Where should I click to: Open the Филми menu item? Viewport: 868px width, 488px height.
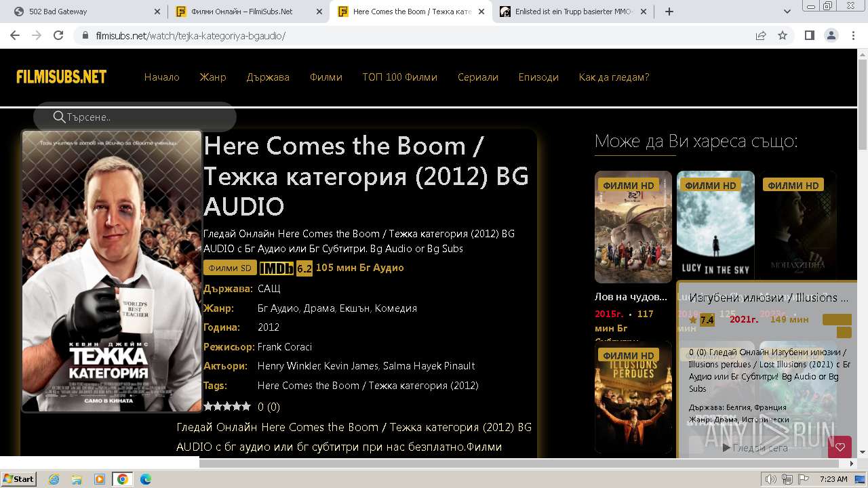[326, 77]
